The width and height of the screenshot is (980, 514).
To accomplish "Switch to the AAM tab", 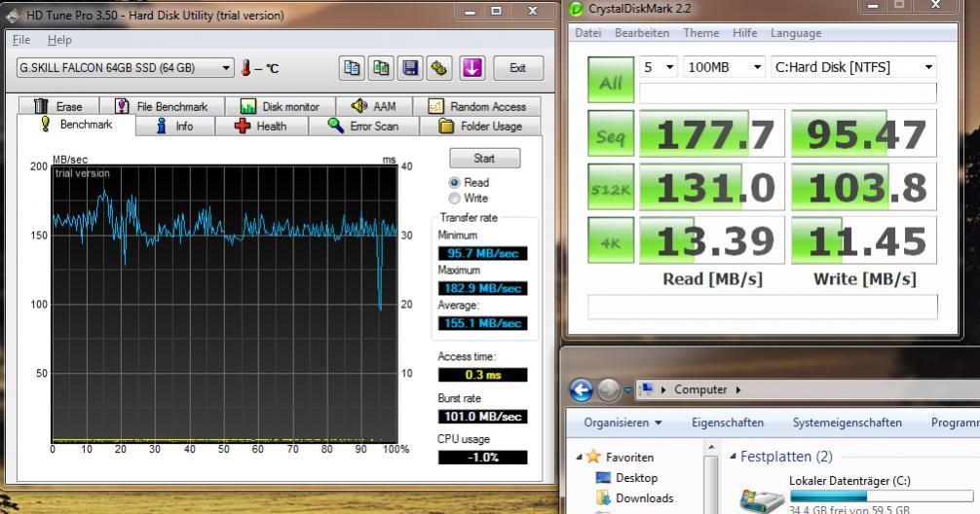I will [x=374, y=107].
